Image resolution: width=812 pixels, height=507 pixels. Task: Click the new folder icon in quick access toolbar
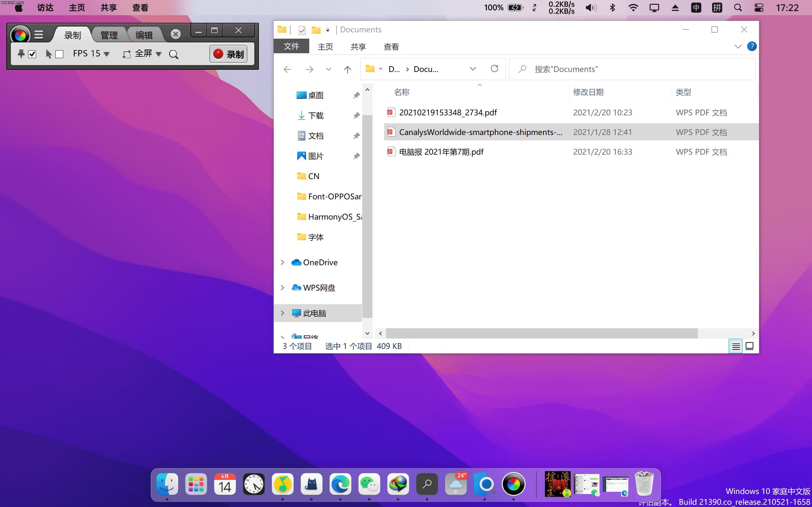(x=316, y=30)
